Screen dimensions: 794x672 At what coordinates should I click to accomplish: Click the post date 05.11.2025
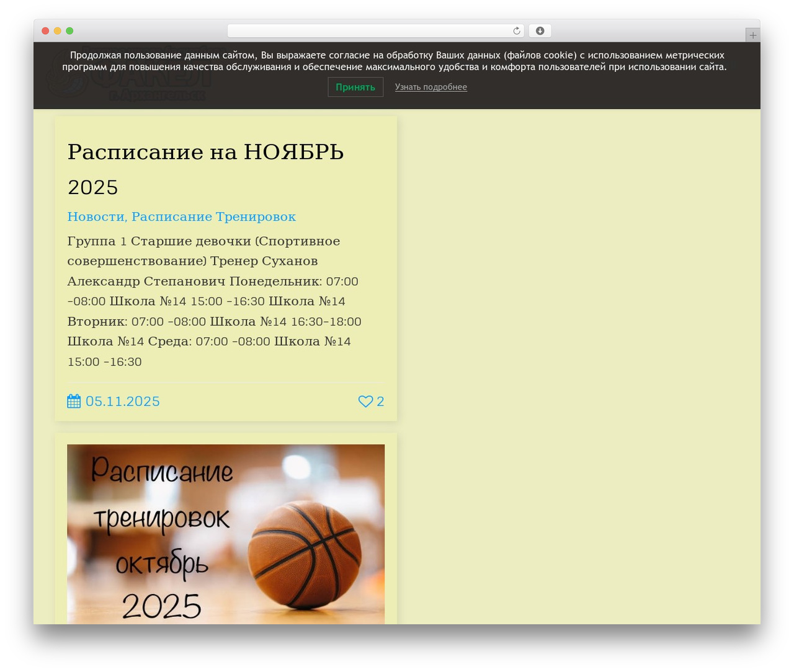[123, 401]
